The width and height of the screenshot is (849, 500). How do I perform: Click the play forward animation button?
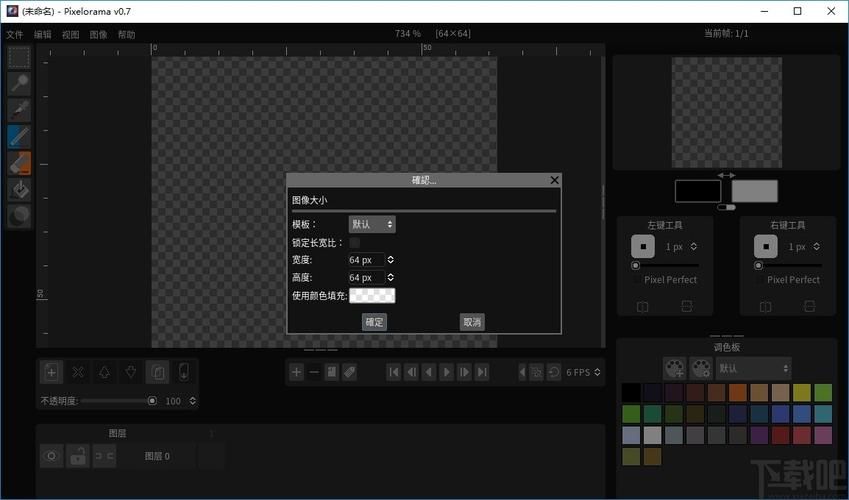point(446,372)
